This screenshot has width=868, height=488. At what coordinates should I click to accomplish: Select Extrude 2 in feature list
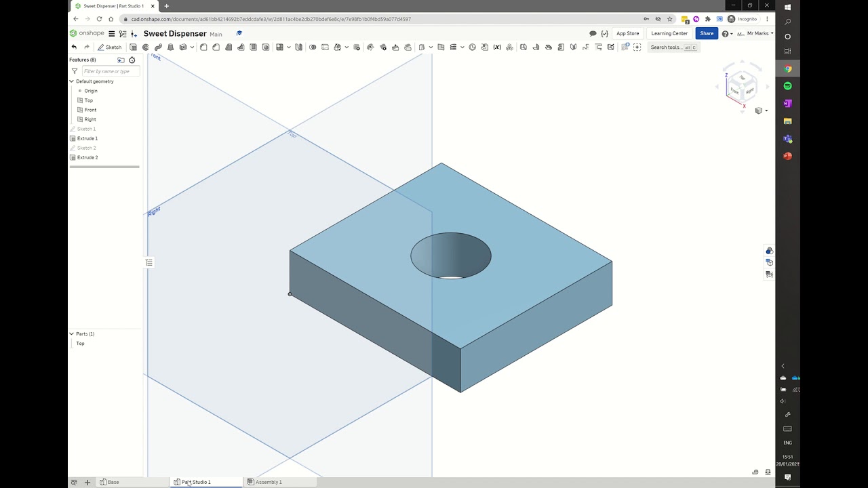point(87,157)
